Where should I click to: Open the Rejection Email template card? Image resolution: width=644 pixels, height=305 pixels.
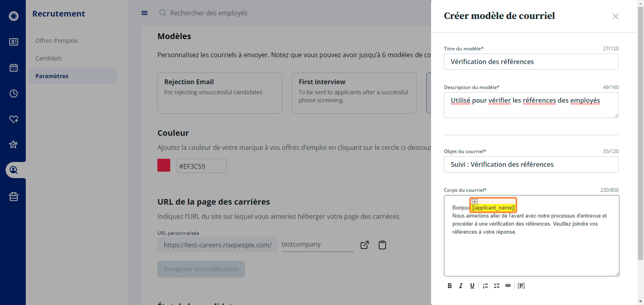coord(220,93)
